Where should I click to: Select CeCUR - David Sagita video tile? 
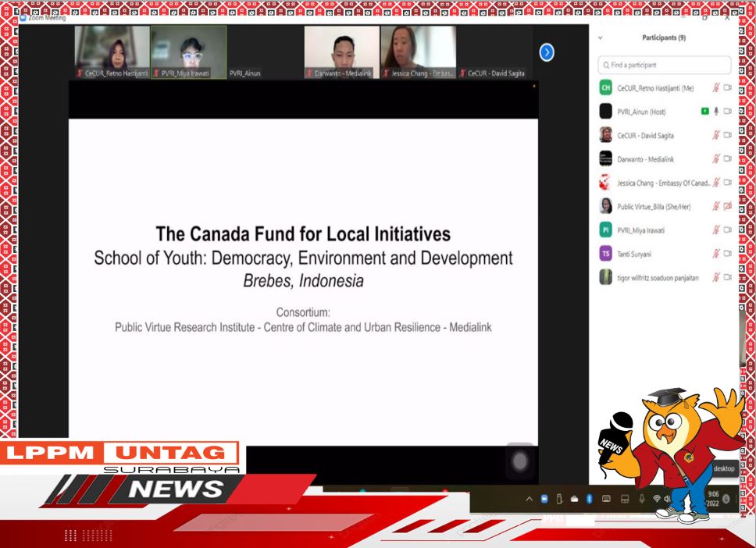click(x=494, y=52)
